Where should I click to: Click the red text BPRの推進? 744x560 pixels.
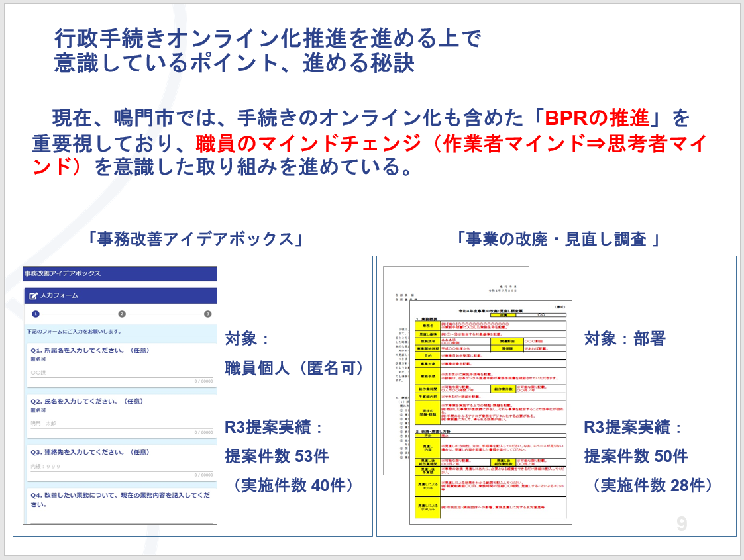tap(597, 118)
